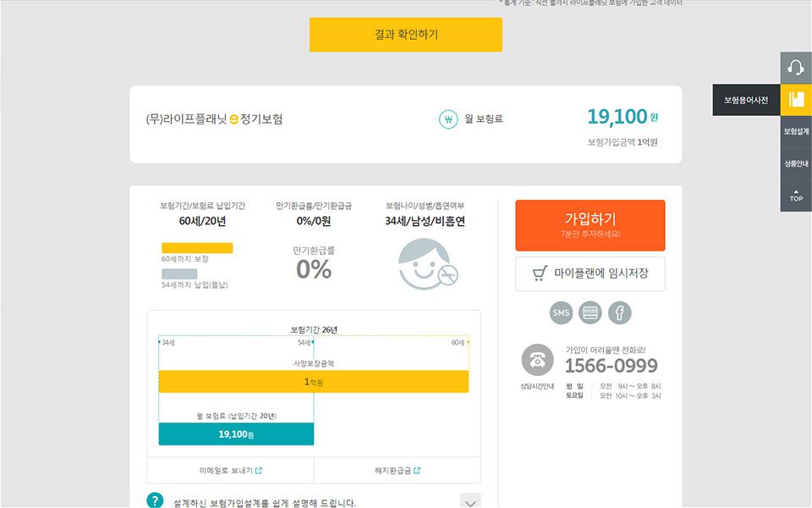812x508 pixels.
Task: Open 상품안내 in side menu
Action: click(796, 163)
